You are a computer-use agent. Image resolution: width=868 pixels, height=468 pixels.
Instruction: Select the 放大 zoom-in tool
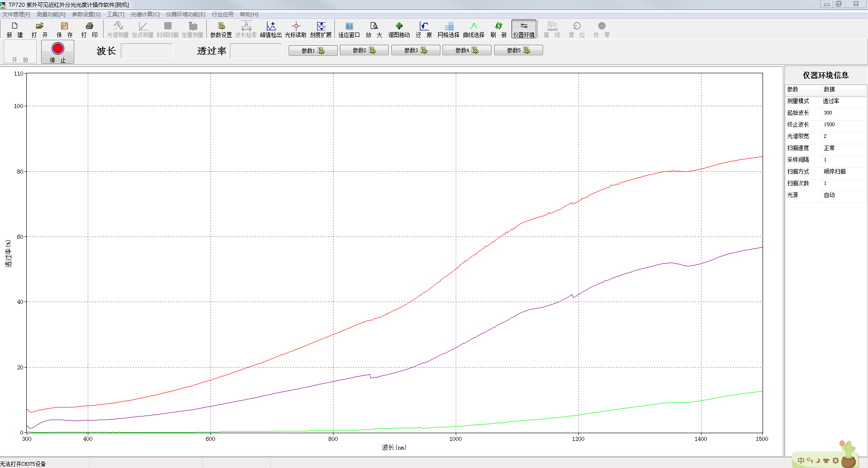click(x=374, y=29)
